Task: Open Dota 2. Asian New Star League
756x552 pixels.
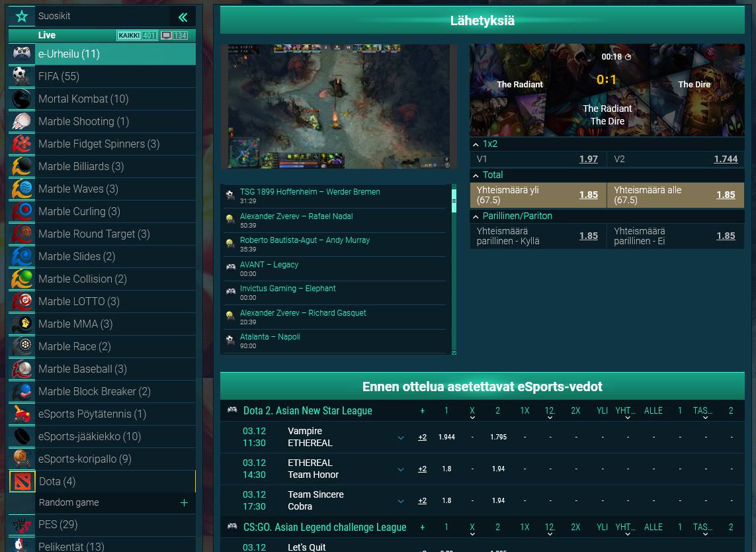Action: click(308, 411)
